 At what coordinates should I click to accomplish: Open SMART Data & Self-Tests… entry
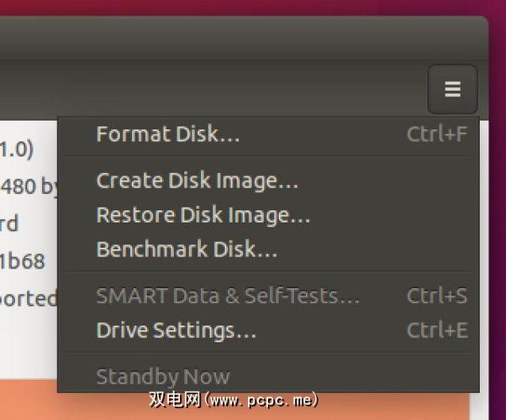coord(228,296)
